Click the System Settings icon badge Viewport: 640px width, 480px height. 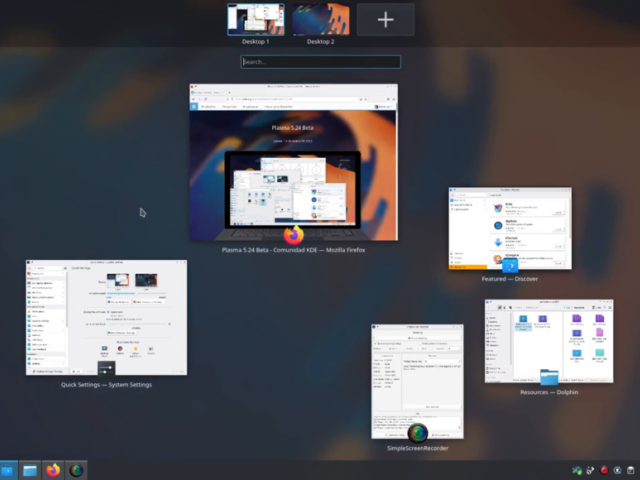106,370
